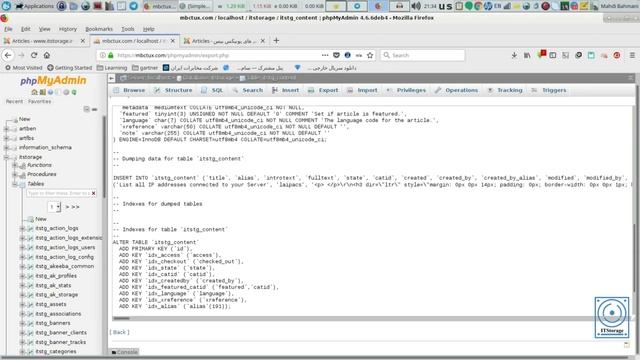This screenshot has height=360, width=640.
Task: Open the SQL tab
Action: 212,90
